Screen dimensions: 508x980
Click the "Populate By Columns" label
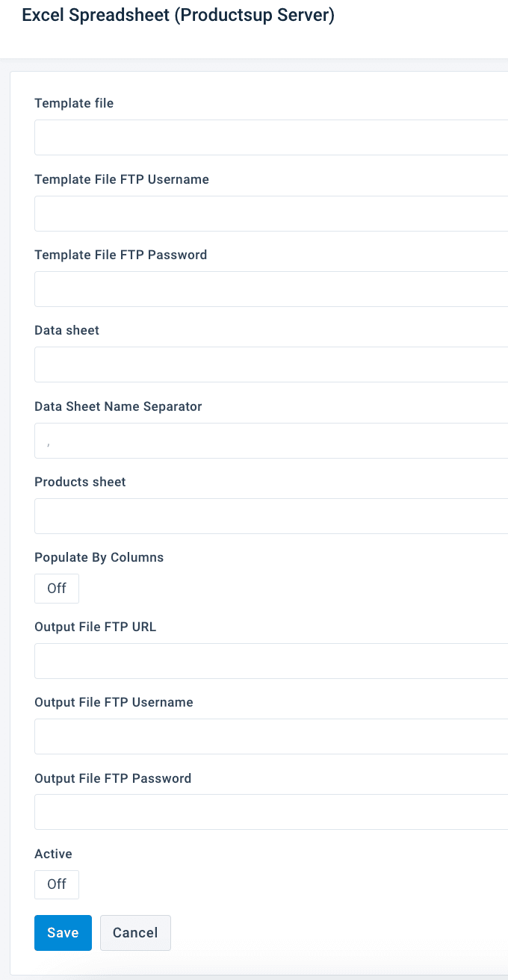(99, 557)
